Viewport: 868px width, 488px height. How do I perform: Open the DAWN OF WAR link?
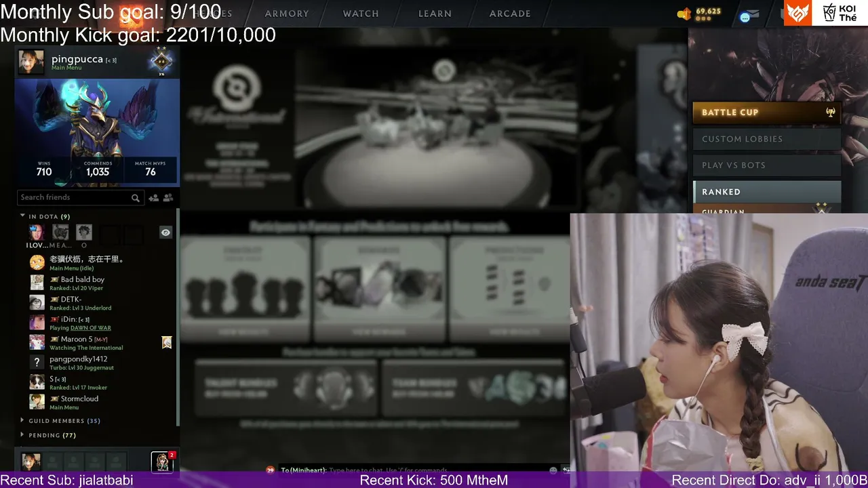[90, 328]
